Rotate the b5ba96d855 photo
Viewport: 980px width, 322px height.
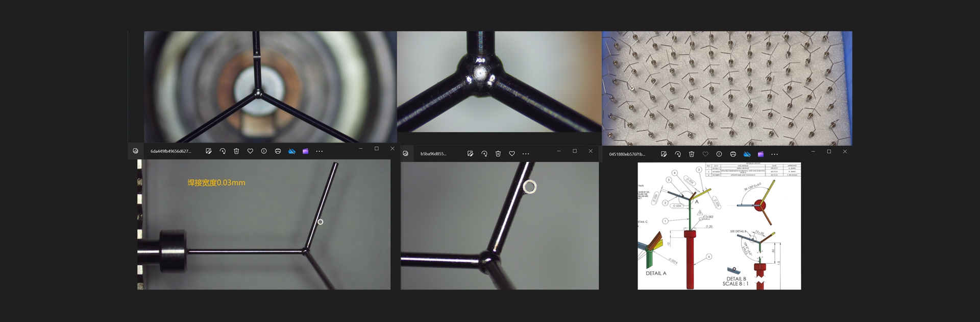(x=484, y=154)
